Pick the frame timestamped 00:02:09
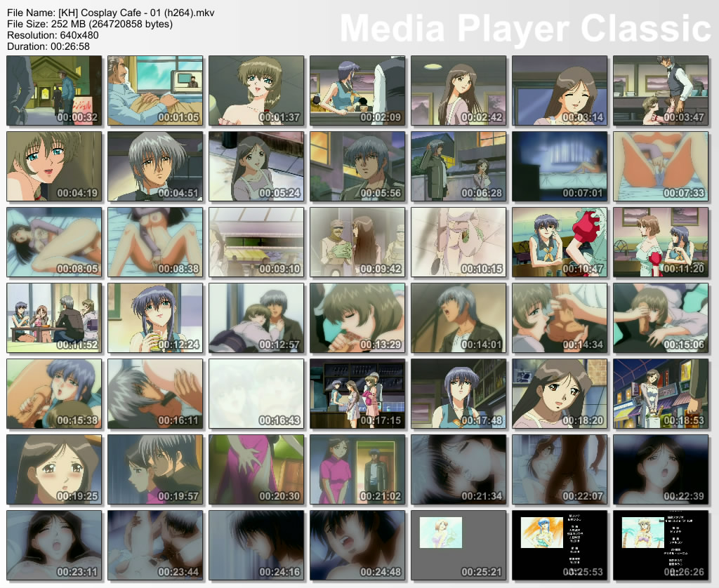The height and width of the screenshot is (588, 719). [357, 91]
